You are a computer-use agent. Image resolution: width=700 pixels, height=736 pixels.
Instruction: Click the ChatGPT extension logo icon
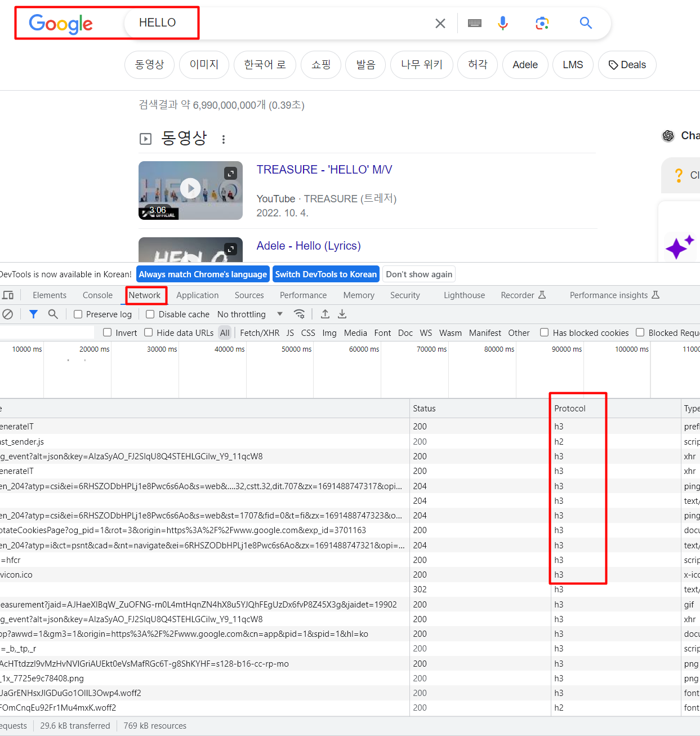pos(668,136)
